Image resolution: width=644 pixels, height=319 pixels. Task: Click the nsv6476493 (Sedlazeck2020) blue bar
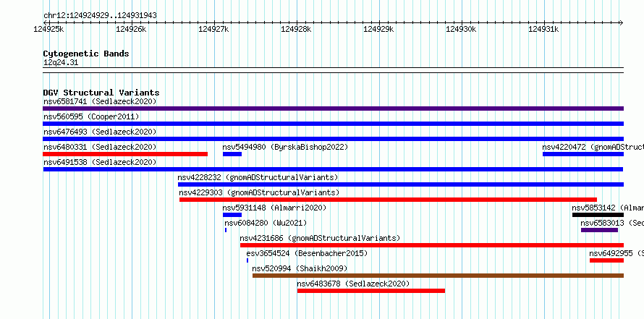333,139
